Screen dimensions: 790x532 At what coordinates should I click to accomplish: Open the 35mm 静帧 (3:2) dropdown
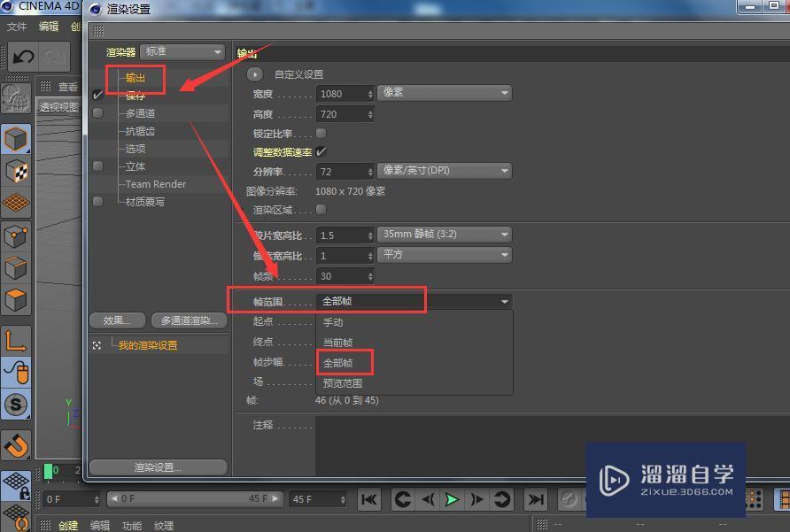tap(444, 234)
